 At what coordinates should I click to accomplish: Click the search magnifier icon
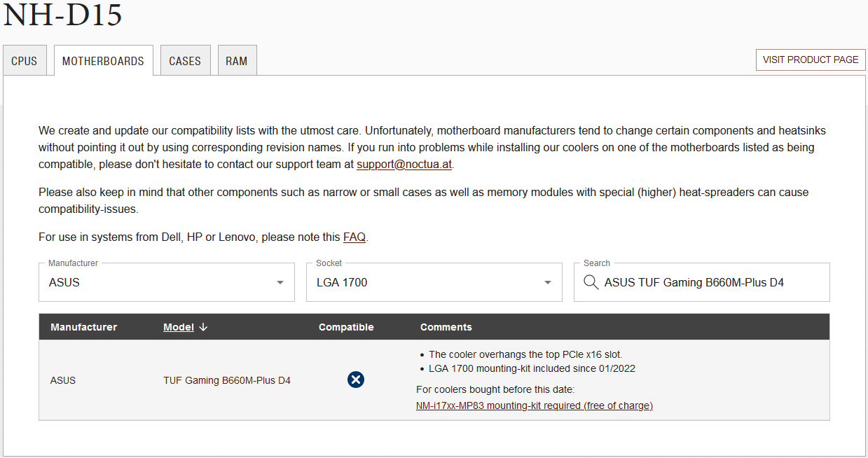point(591,282)
